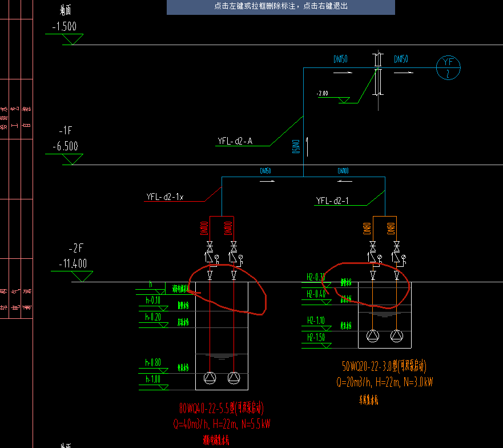This screenshot has height=448, width=503.
Task: Select check valve on right red riser
Action: pyautogui.click(x=233, y=257)
